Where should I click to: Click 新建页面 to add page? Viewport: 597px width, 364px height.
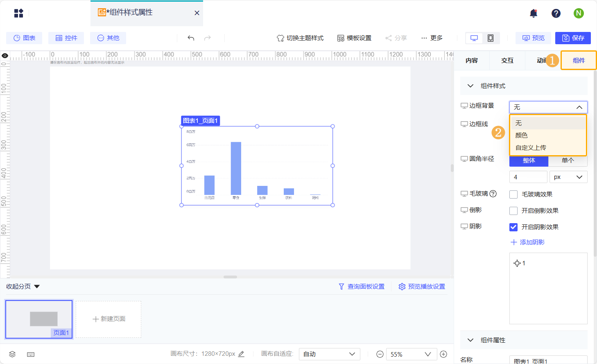(x=109, y=319)
